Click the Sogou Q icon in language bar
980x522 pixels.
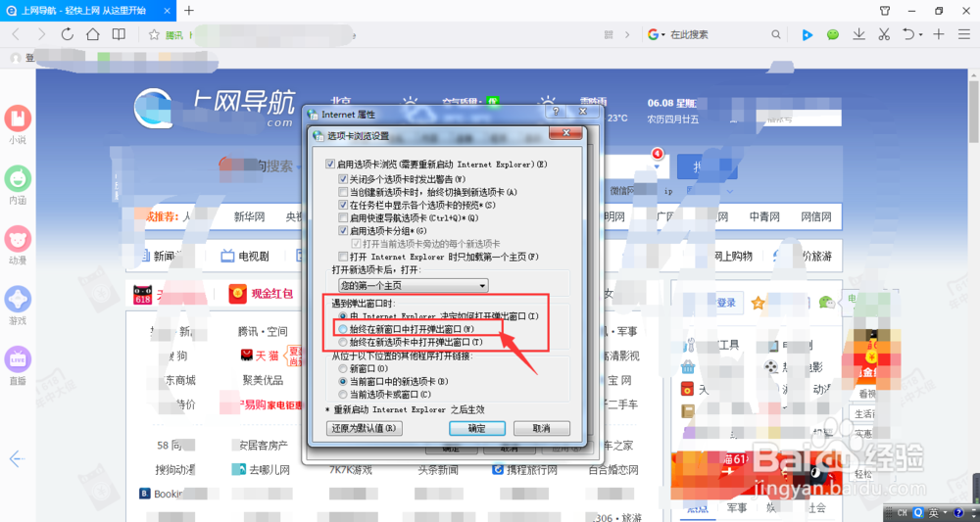[x=919, y=513]
